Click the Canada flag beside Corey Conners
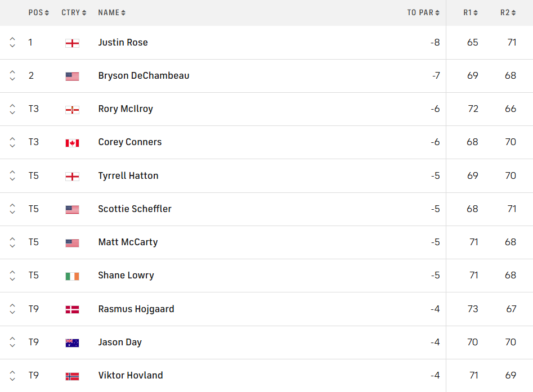The height and width of the screenshot is (392, 533). (x=72, y=143)
